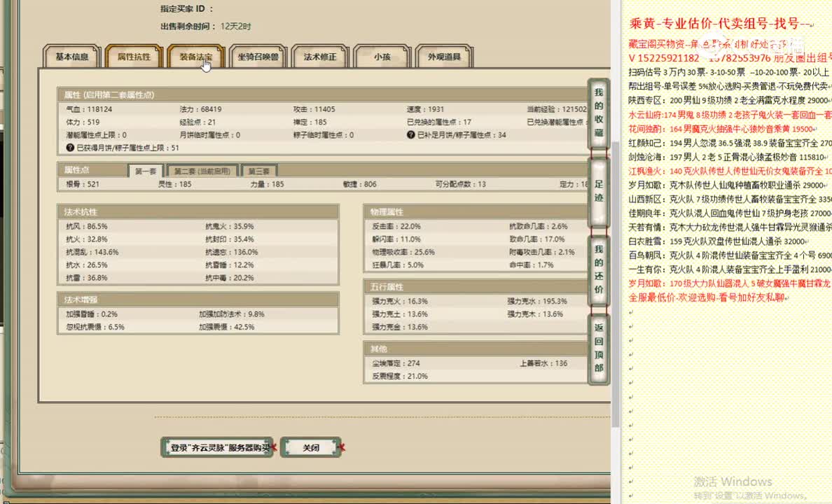
Task: Click the red 花间独酌 listing line
Action: [721, 129]
